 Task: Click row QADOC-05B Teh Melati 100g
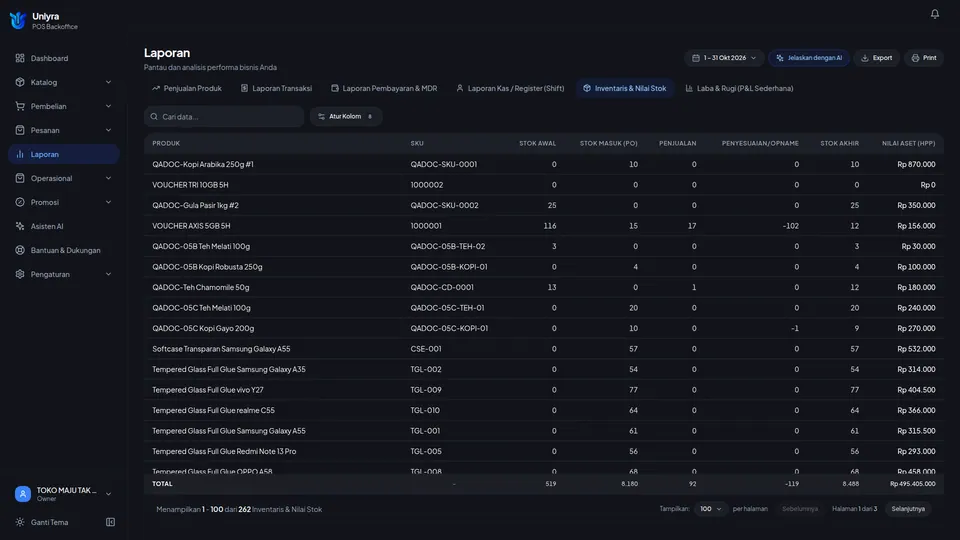pyautogui.click(x=544, y=246)
